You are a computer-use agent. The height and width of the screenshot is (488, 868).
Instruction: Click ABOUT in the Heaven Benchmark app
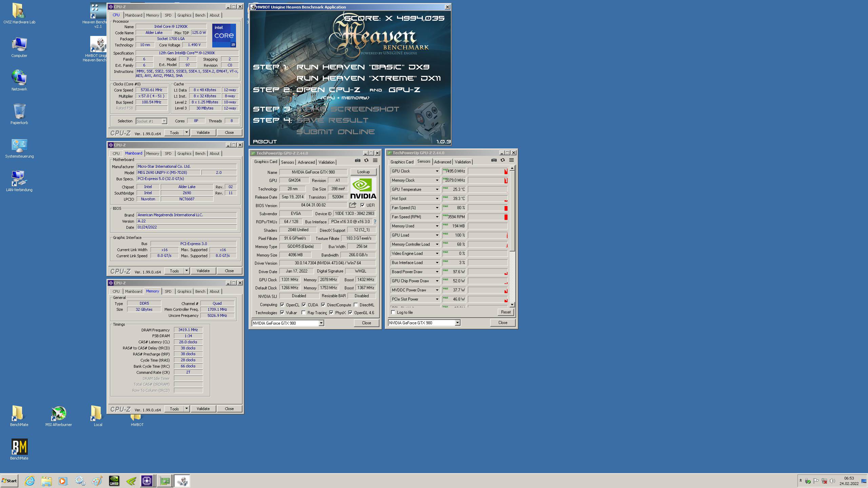tap(265, 142)
